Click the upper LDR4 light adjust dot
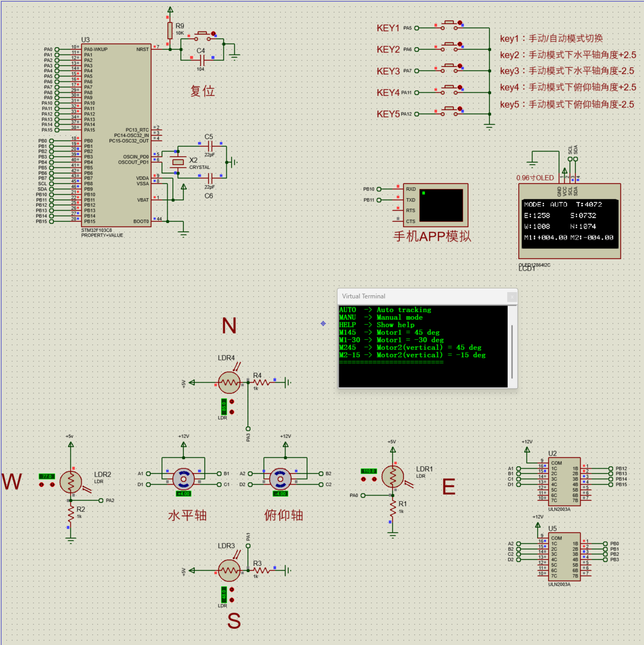The height and width of the screenshot is (645, 644). coord(232,402)
